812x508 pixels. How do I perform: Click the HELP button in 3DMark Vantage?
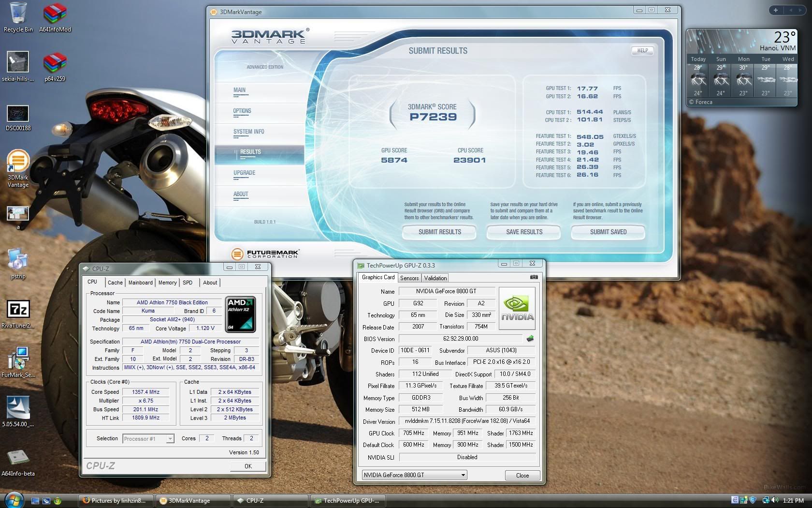642,50
